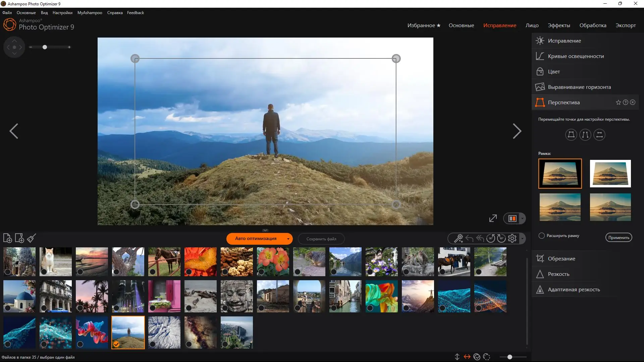
Task: Click the magic wand auto-optimize icon
Action: click(x=458, y=238)
